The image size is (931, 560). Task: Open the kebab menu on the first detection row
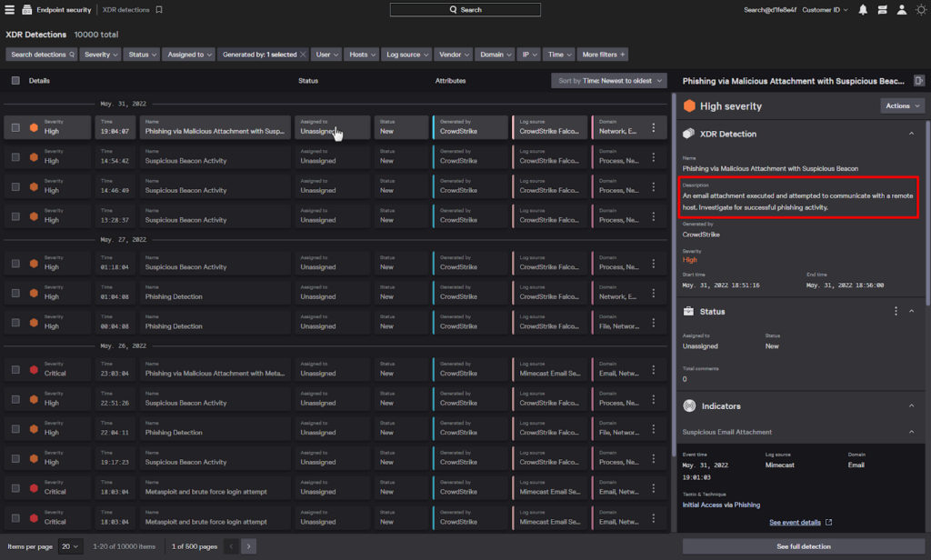click(656, 127)
